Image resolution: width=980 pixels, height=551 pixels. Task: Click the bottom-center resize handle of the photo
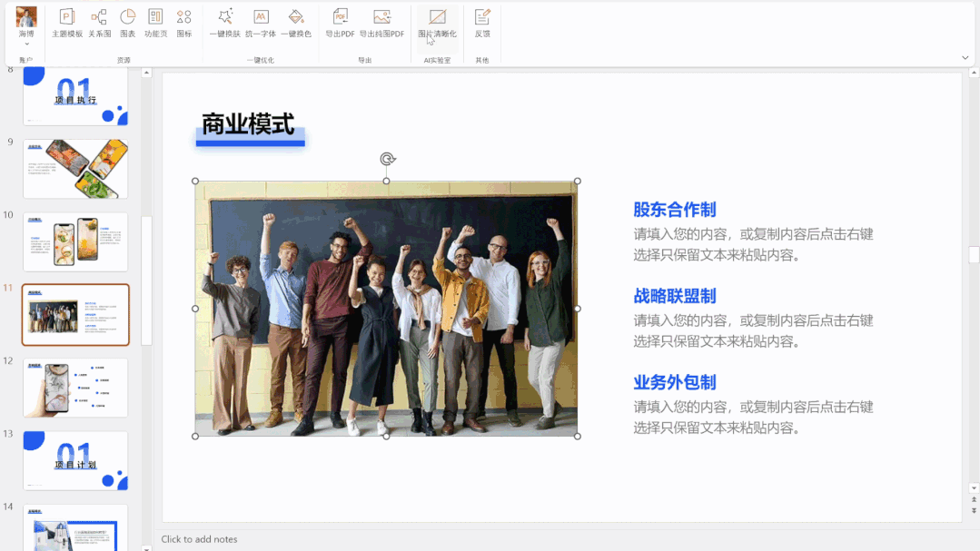(x=386, y=436)
